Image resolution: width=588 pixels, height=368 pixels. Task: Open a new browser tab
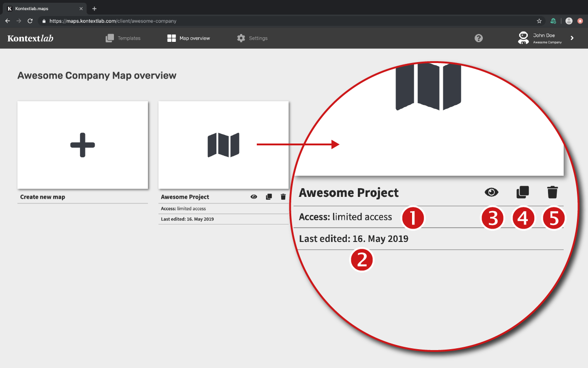tap(94, 9)
